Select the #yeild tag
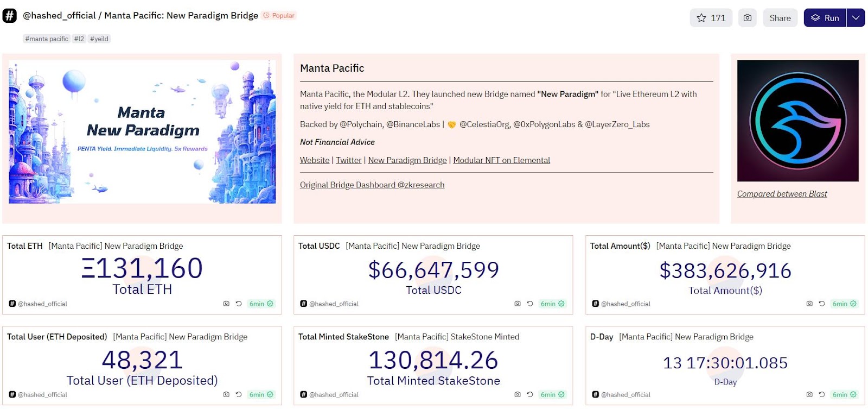 (x=99, y=39)
